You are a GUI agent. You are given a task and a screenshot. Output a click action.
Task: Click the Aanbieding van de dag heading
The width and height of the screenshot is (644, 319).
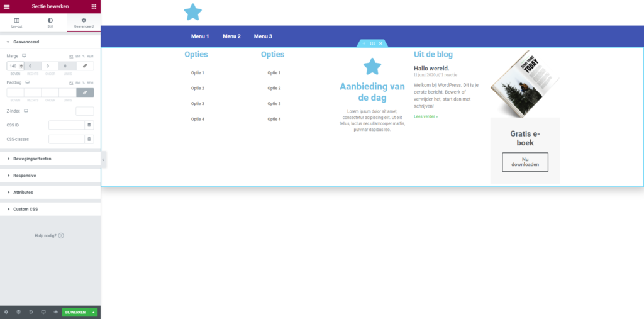pos(372,92)
